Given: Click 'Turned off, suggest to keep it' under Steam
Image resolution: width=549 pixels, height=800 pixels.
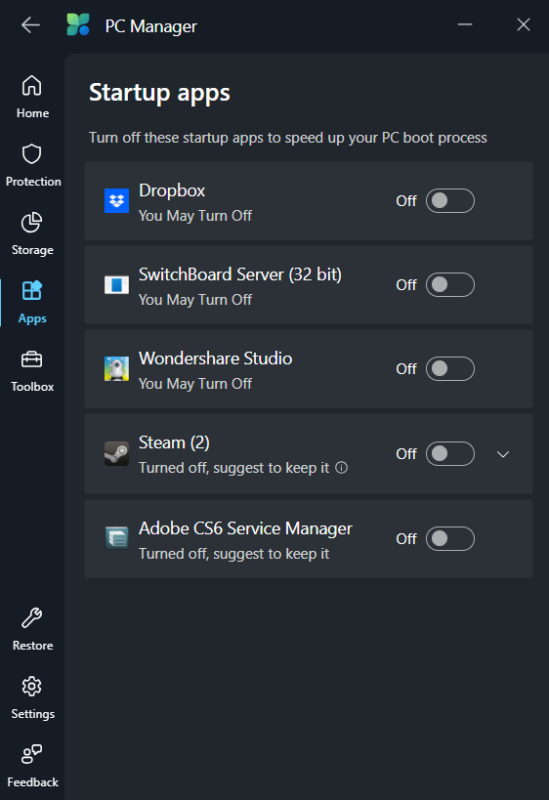Looking at the screenshot, I should (234, 468).
